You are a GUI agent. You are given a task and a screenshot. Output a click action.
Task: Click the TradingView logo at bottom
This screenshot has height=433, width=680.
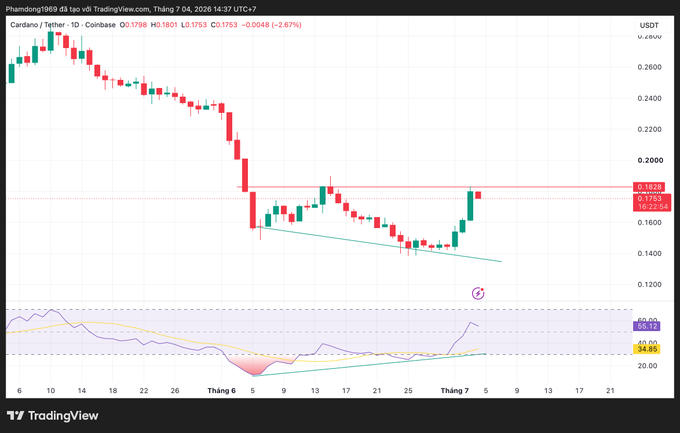[x=52, y=416]
